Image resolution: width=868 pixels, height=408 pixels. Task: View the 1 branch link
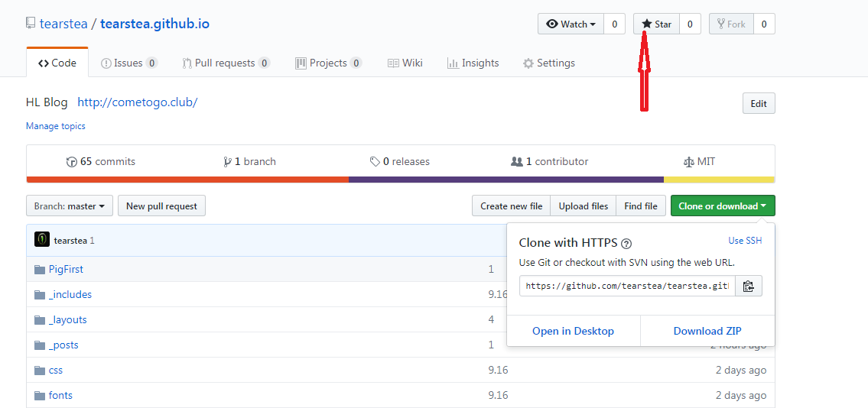point(249,162)
